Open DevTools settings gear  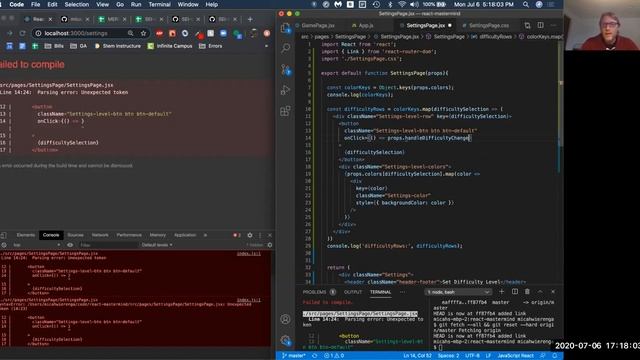pos(250,235)
